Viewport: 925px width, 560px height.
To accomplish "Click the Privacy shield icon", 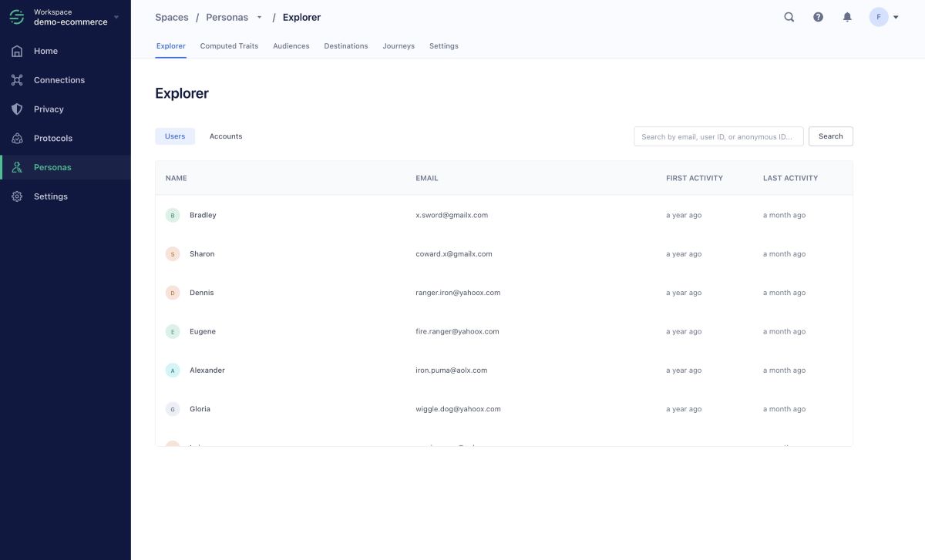I will [17, 109].
